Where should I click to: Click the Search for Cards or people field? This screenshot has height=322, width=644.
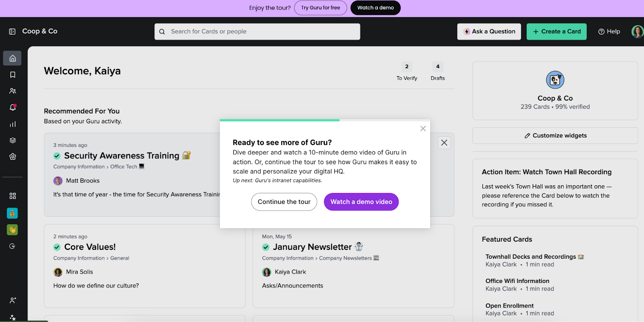pyautogui.click(x=257, y=31)
